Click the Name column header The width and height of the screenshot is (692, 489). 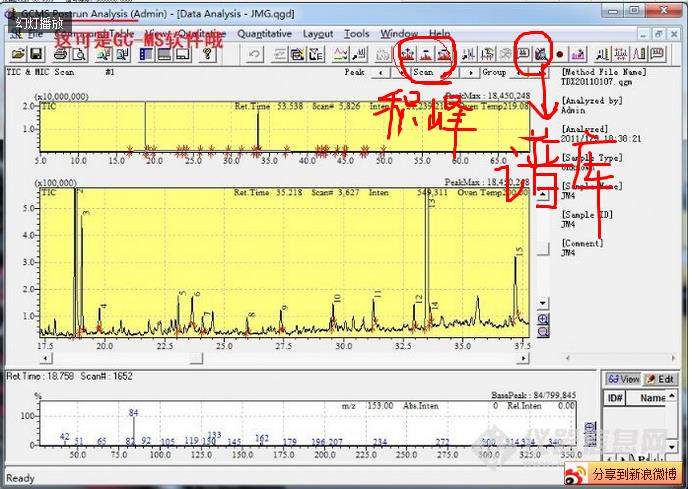pos(646,399)
